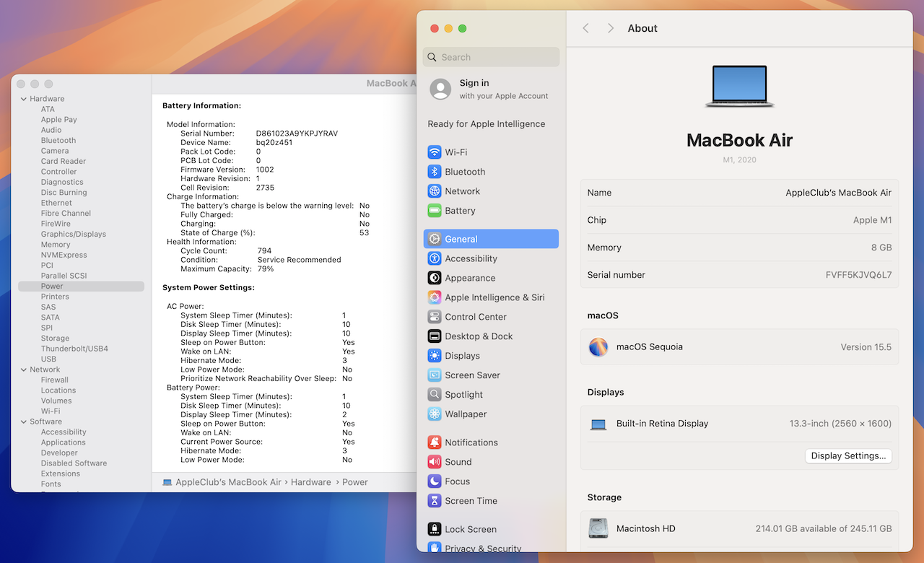Click the Service Recommended condition value
The width and height of the screenshot is (924, 563).
pyautogui.click(x=300, y=260)
